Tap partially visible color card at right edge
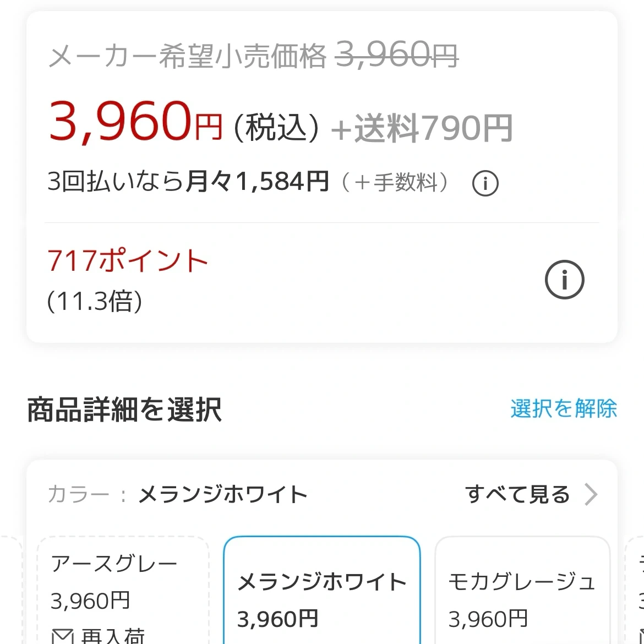This screenshot has width=644, height=644. point(635,590)
